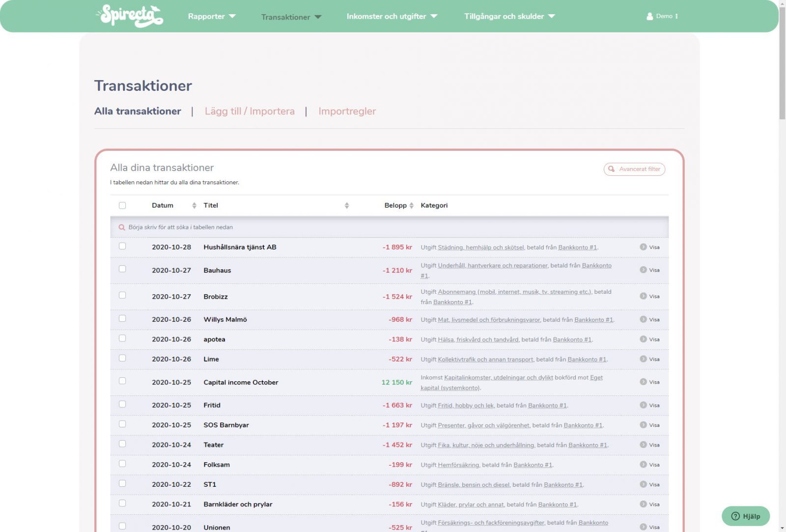
Task: Click Visa arrow icon for Capital income October
Action: (643, 382)
